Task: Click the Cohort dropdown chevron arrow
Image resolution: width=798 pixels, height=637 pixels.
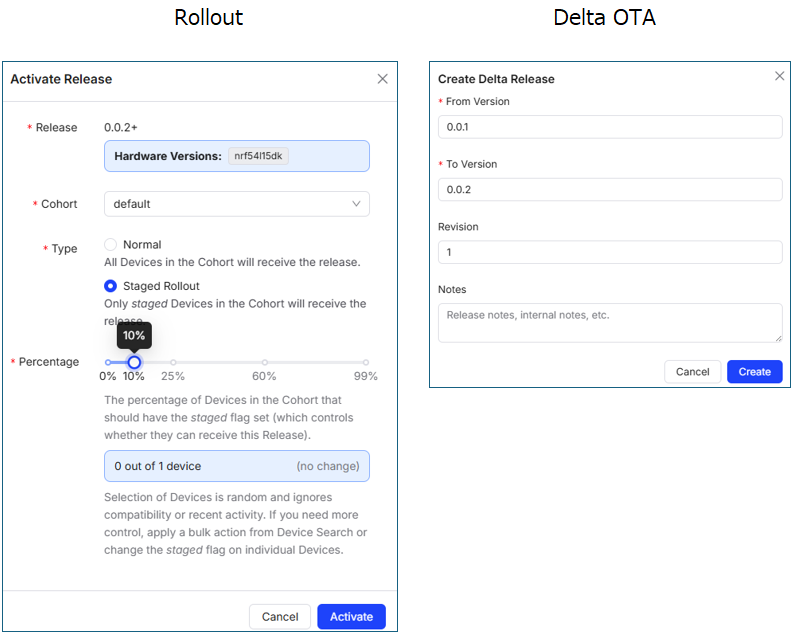Action: pos(357,204)
